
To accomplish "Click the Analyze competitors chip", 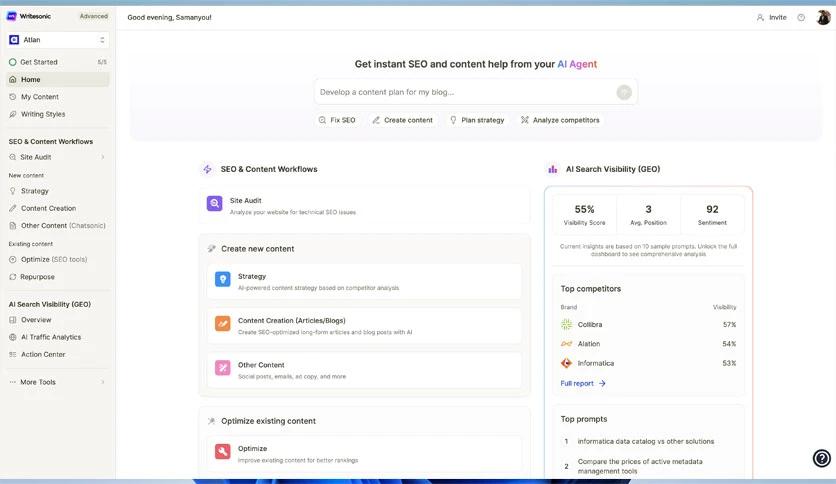I will (x=560, y=120).
